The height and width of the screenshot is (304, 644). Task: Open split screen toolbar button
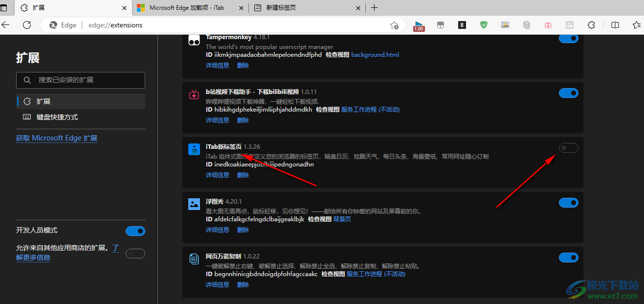(x=615, y=25)
